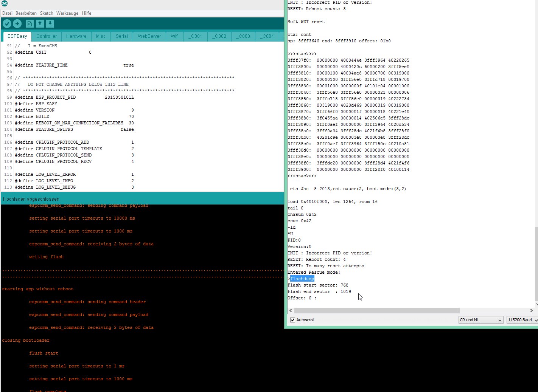The height and width of the screenshot is (392, 538).
Task: Click the '#define UNIT' code line
Action: tap(53, 52)
